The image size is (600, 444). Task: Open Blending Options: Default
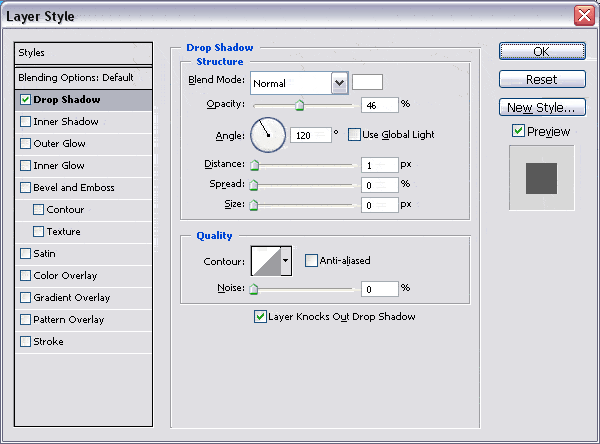point(83,78)
